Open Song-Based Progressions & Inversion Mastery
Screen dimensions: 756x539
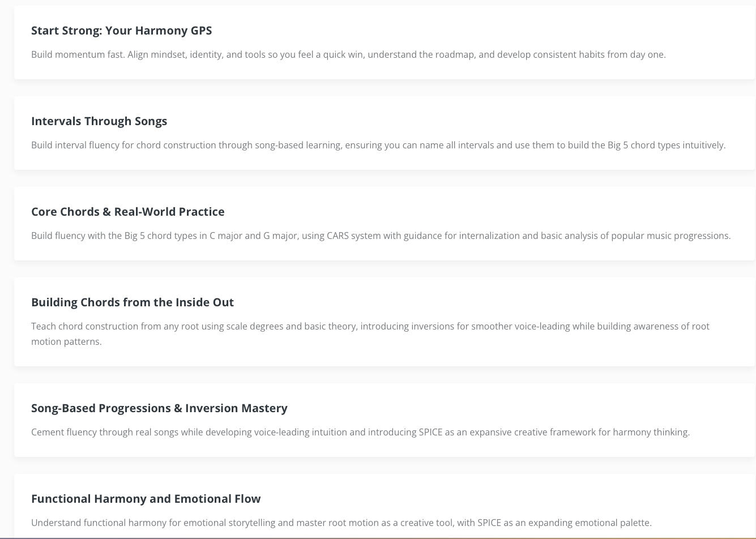159,408
